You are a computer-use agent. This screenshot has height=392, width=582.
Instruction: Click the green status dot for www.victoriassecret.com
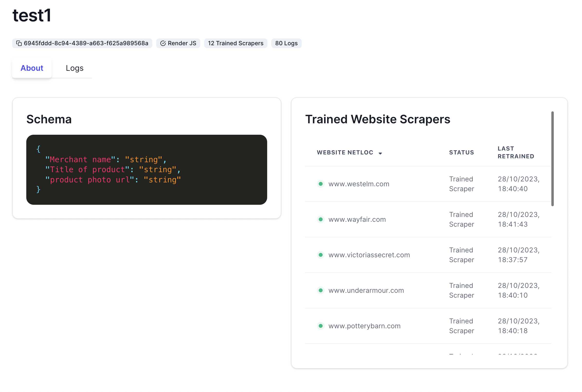click(320, 255)
